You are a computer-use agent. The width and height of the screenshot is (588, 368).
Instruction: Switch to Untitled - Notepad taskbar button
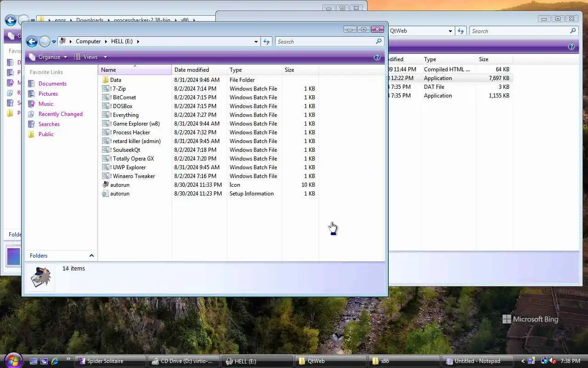(x=478, y=361)
